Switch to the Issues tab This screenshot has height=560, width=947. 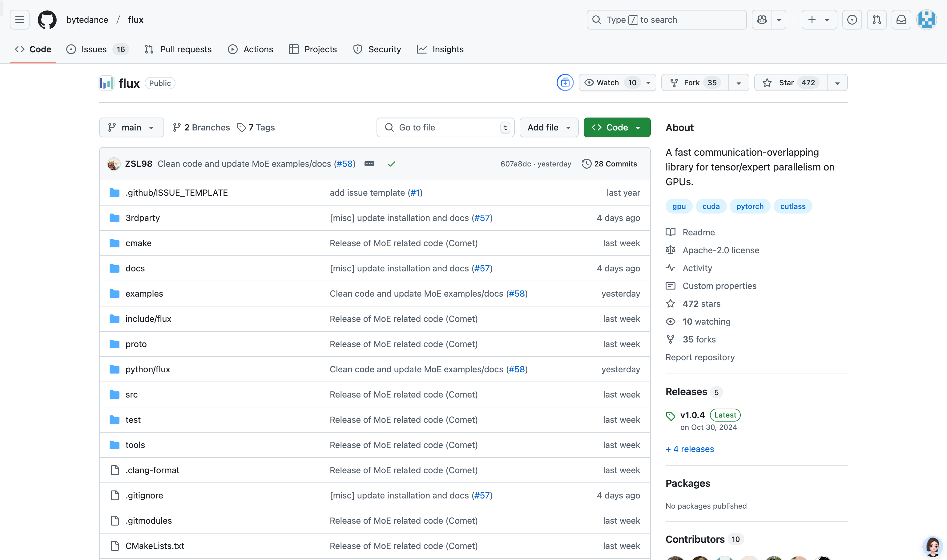97,50
